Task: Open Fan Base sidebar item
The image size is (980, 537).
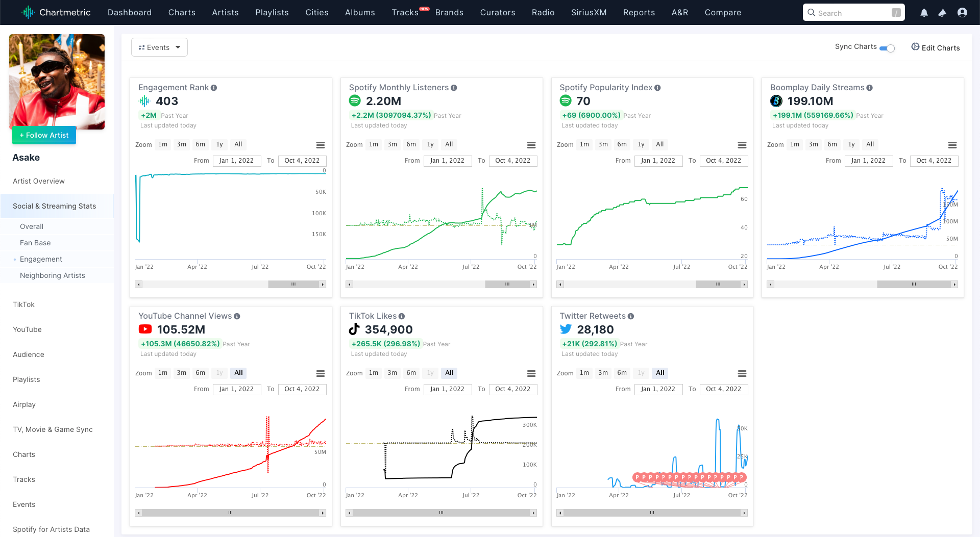Action: 35,243
